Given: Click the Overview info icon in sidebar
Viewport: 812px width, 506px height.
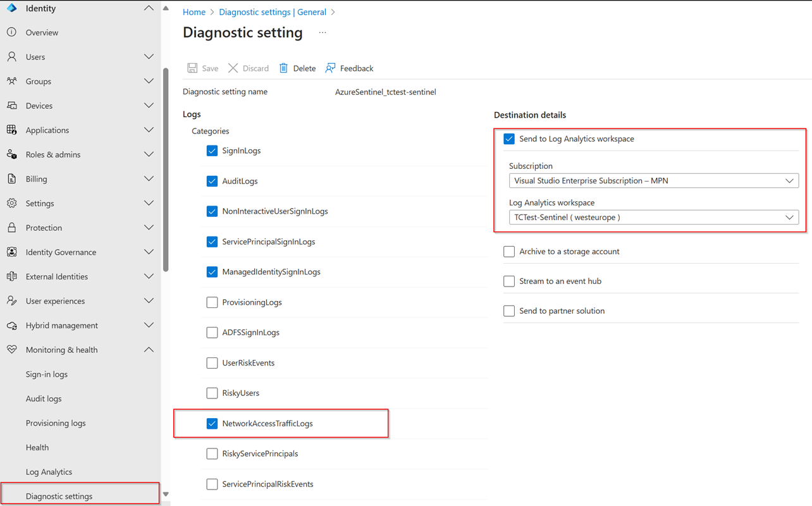Looking at the screenshot, I should click(x=11, y=32).
